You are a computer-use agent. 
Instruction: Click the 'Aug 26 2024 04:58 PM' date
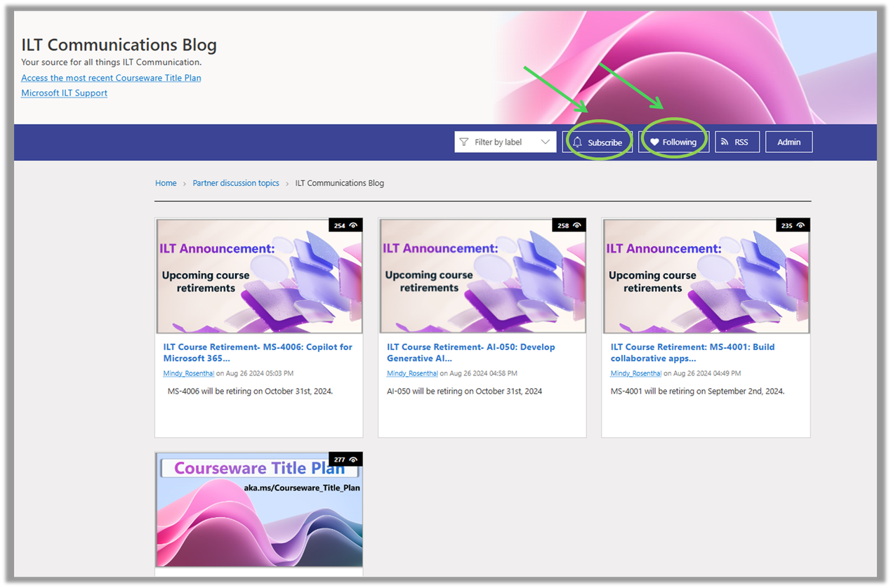click(x=484, y=373)
